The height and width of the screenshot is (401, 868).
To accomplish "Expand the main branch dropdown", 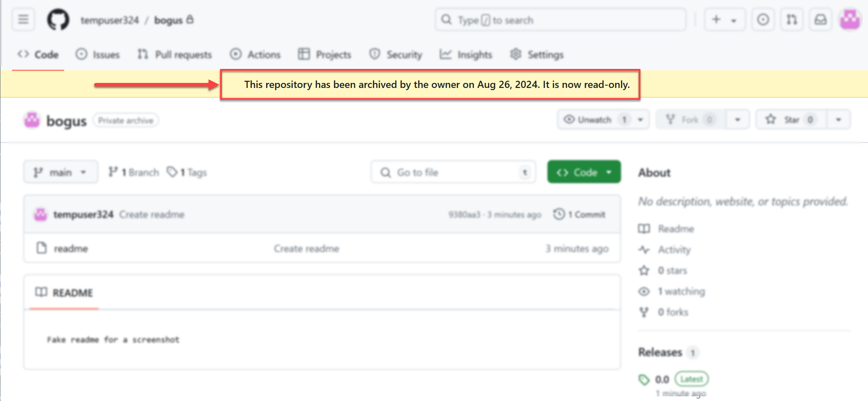I will (60, 172).
